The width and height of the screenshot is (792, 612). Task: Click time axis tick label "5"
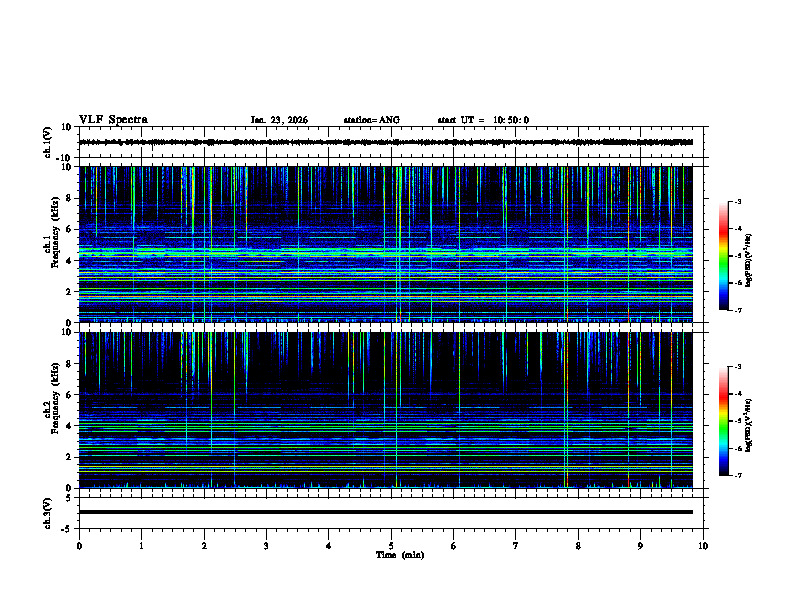click(x=391, y=546)
